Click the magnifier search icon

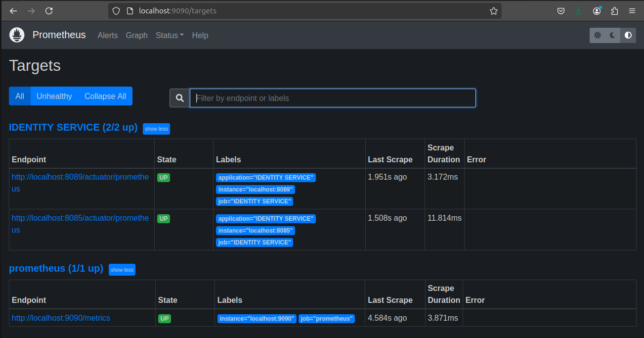pos(180,98)
